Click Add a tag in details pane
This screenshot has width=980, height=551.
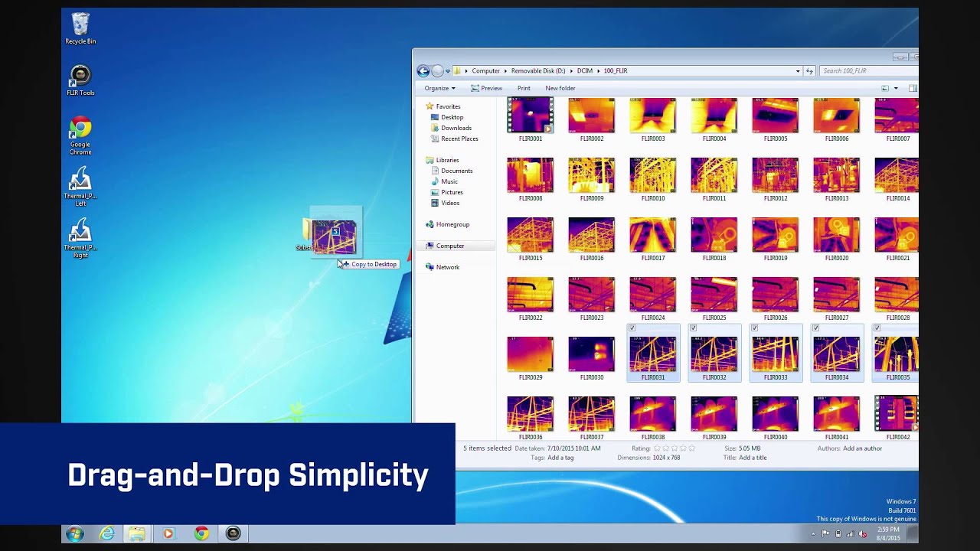(560, 458)
